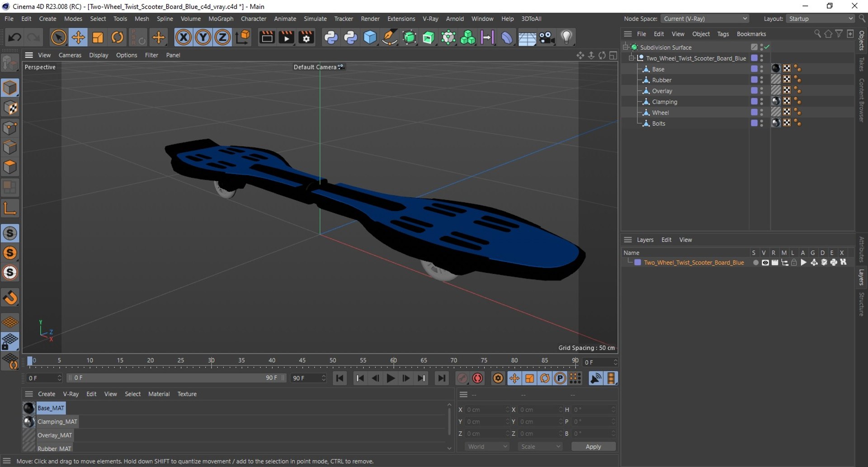
Task: Click the Base layer color square
Action: (x=754, y=69)
